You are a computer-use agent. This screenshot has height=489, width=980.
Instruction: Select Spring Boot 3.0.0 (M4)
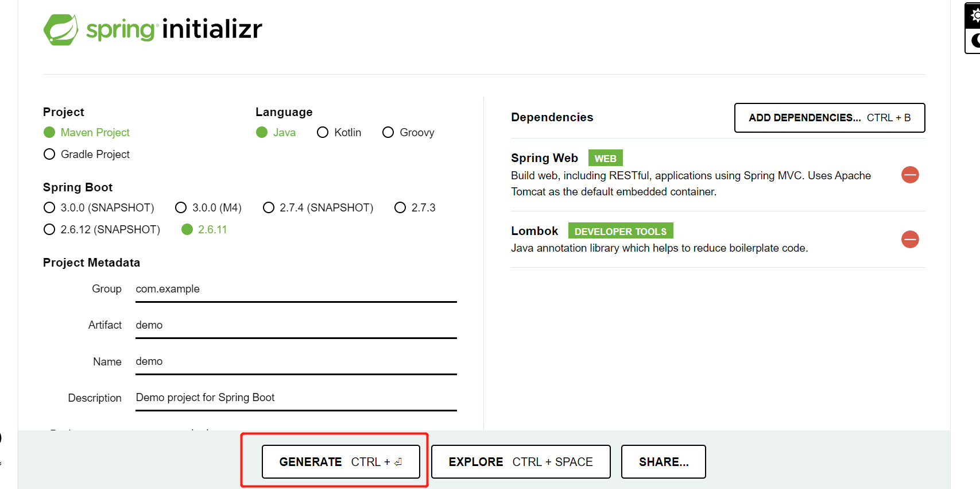click(208, 207)
